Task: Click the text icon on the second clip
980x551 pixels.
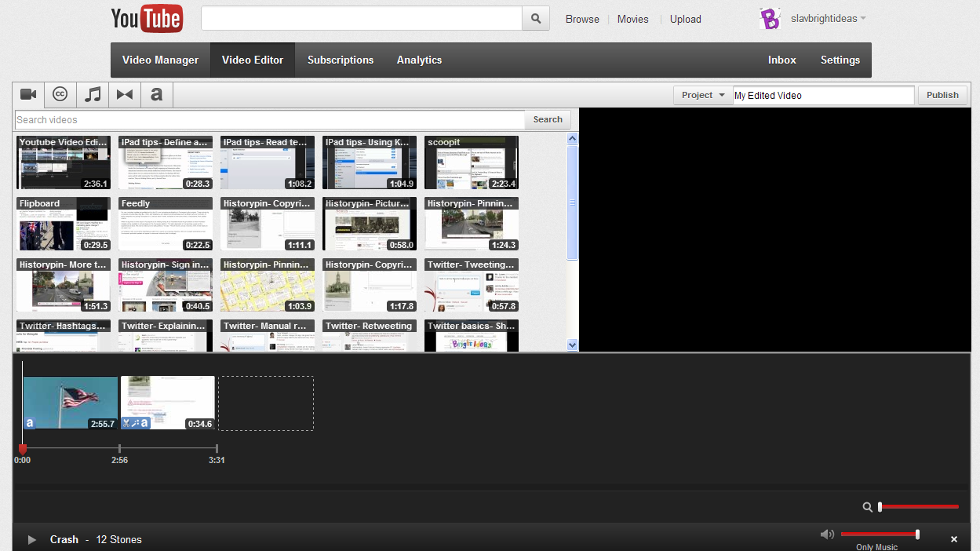Action: pyautogui.click(x=144, y=423)
